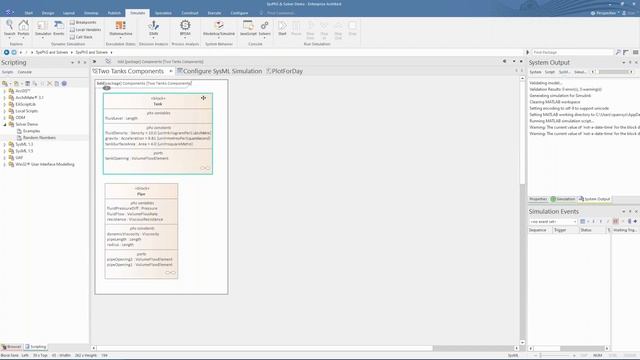This screenshot has height=360, width=640.
Task: Switch to Simulation tab below System Output
Action: [x=563, y=199]
